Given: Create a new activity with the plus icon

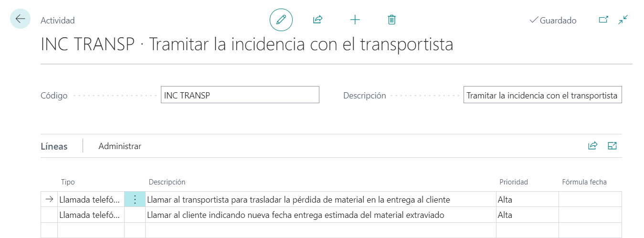Looking at the screenshot, I should (355, 20).
